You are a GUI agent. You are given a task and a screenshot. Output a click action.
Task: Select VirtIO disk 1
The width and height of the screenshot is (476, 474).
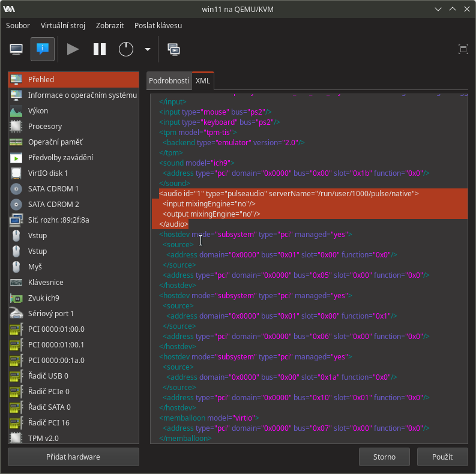pyautogui.click(x=73, y=173)
